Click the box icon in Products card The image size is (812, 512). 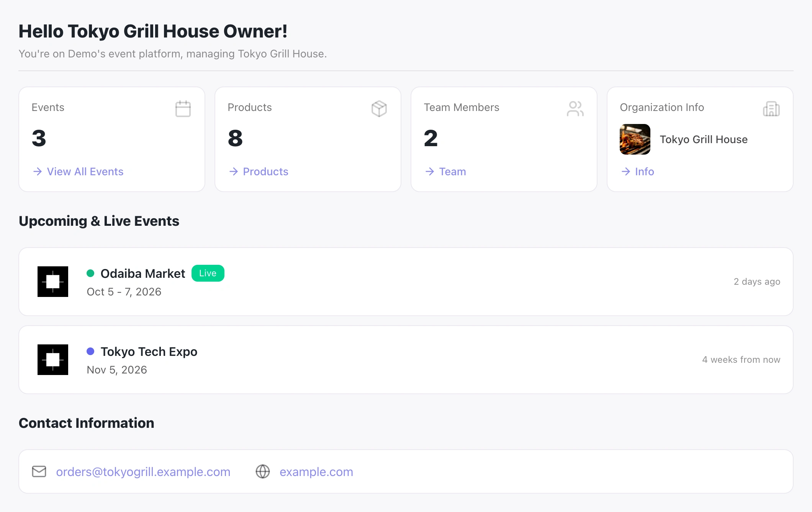point(379,109)
